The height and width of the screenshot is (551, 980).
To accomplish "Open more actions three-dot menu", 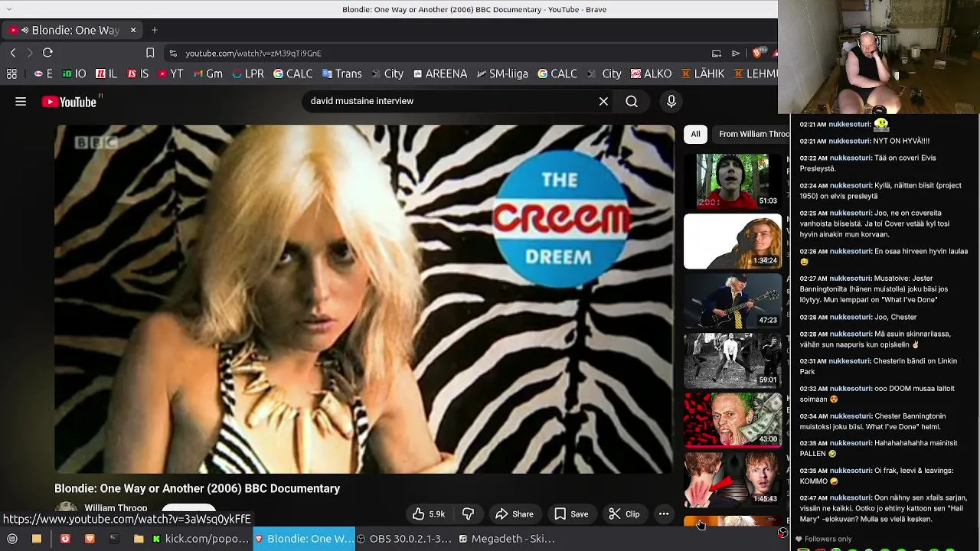I will point(664,514).
